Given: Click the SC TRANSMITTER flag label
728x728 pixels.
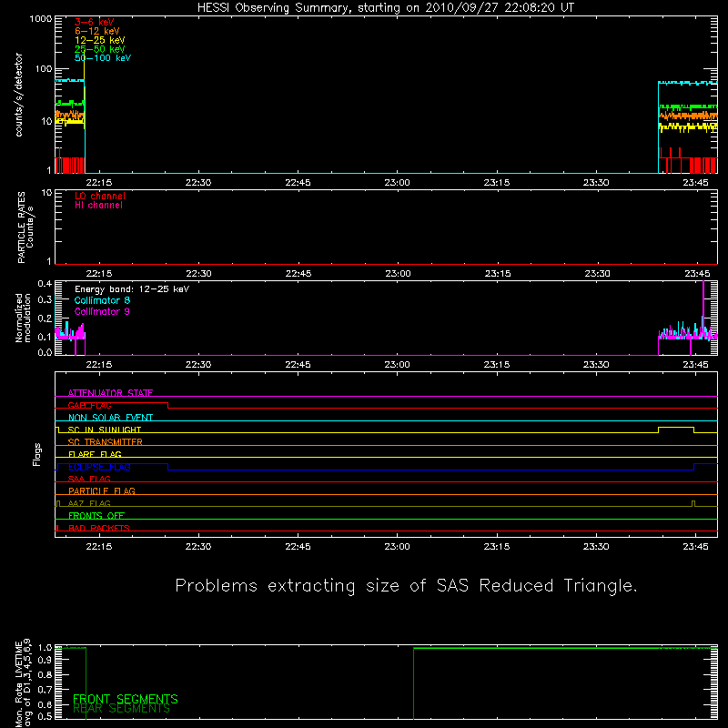Looking at the screenshot, I should (105, 442).
